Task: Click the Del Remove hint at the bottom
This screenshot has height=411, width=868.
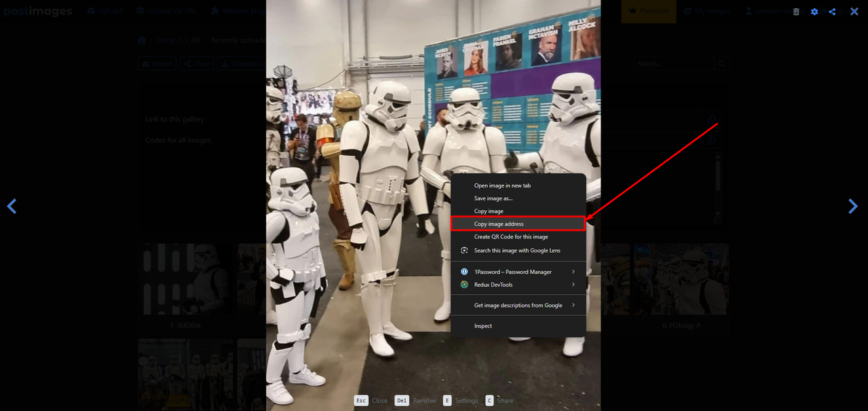Action: pyautogui.click(x=415, y=400)
